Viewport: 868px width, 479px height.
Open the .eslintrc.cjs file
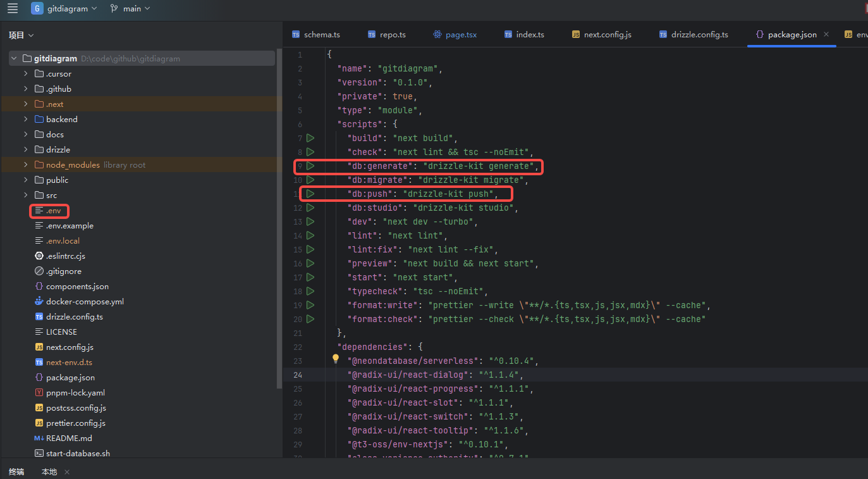59,256
